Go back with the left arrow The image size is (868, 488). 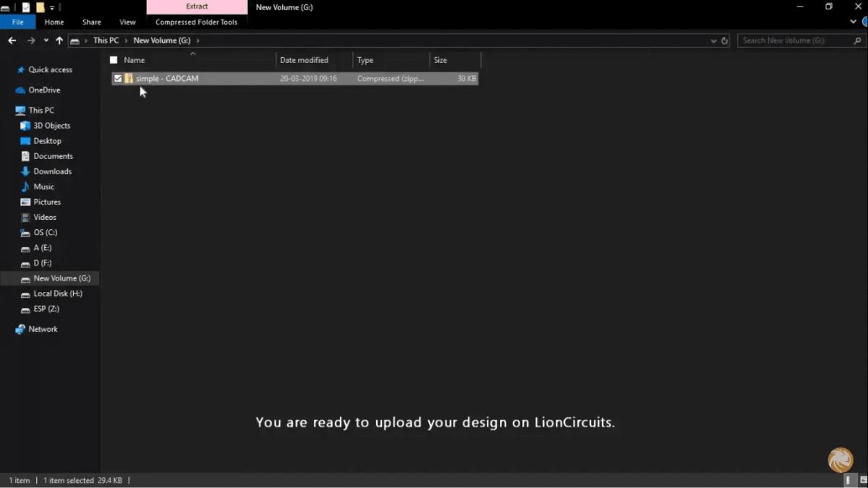12,40
